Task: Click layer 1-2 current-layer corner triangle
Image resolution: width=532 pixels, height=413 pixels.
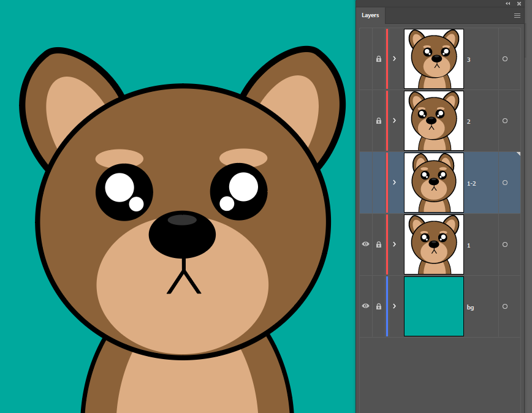Action: 519,154
